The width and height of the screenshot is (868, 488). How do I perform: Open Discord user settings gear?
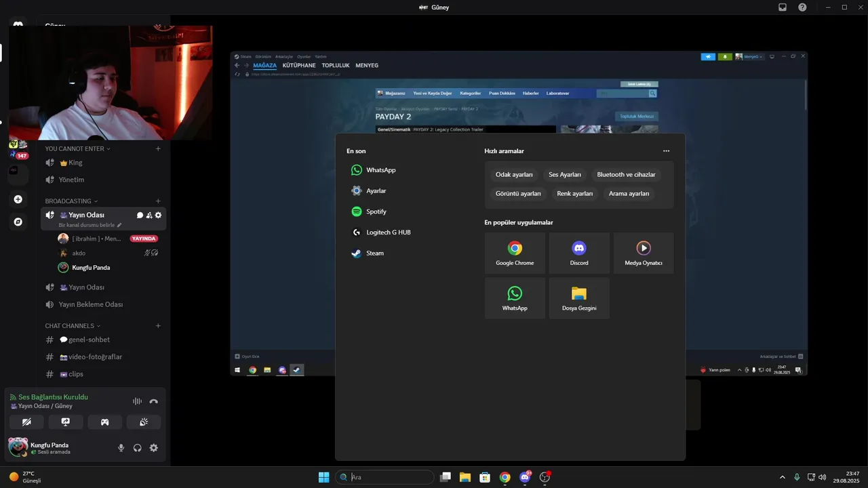pos(154,448)
